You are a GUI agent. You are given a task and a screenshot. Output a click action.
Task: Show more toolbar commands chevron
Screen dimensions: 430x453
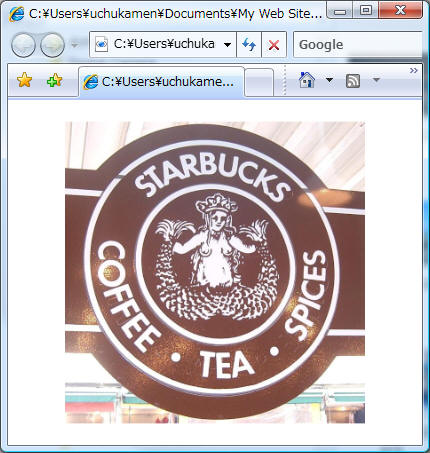[x=414, y=70]
